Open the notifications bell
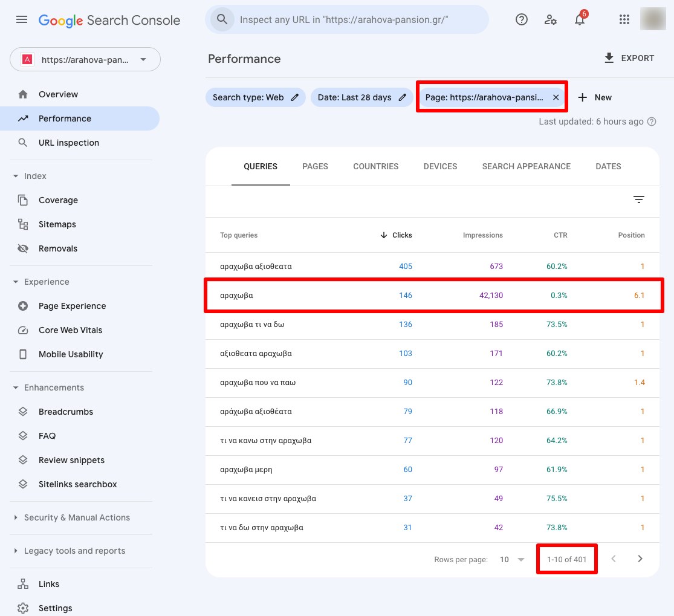This screenshot has height=616, width=674. [580, 20]
